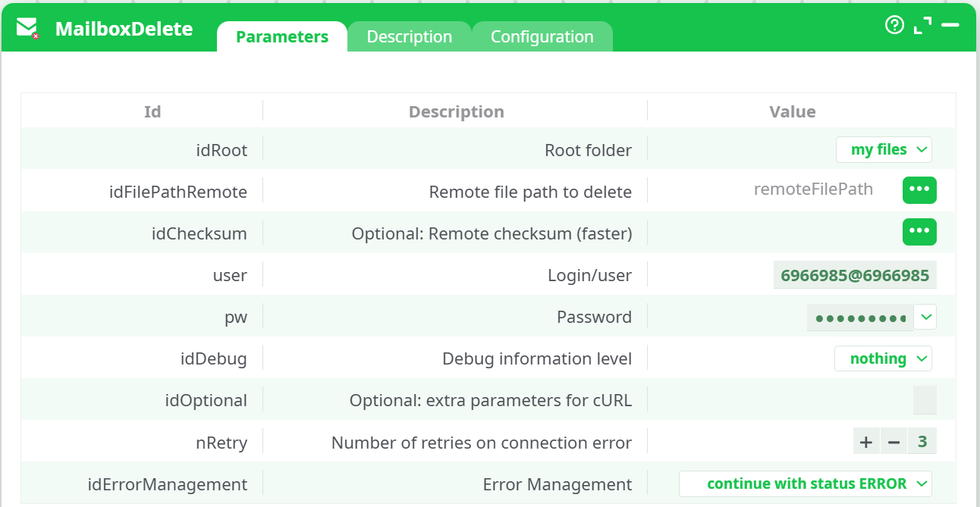Click the password field dropdown arrow
This screenshot has height=507, width=980.
(x=925, y=317)
